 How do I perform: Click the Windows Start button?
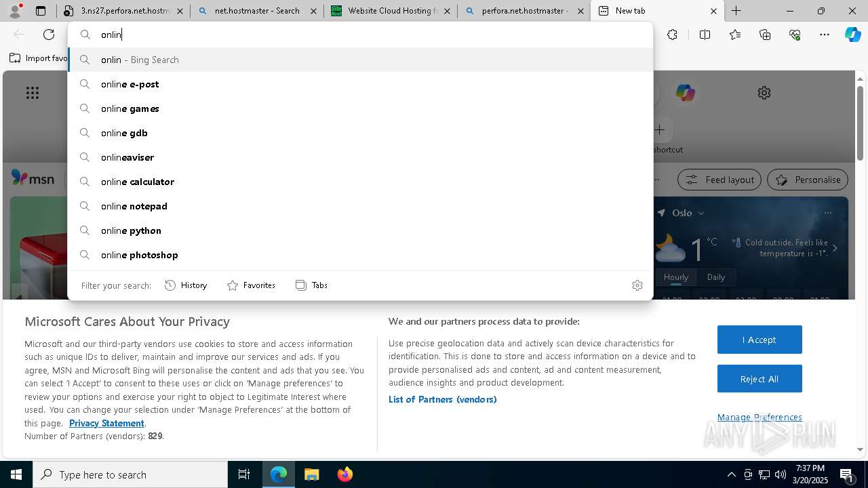pos(16,474)
